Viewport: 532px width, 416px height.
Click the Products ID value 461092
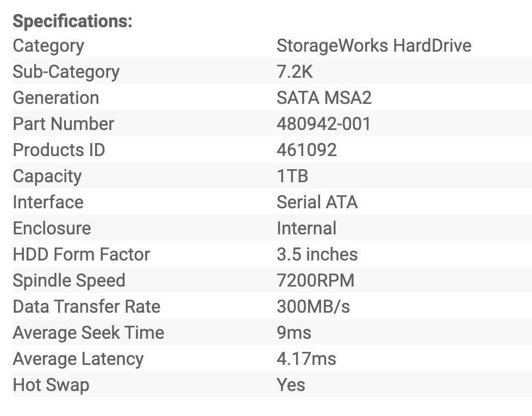pyautogui.click(x=306, y=150)
